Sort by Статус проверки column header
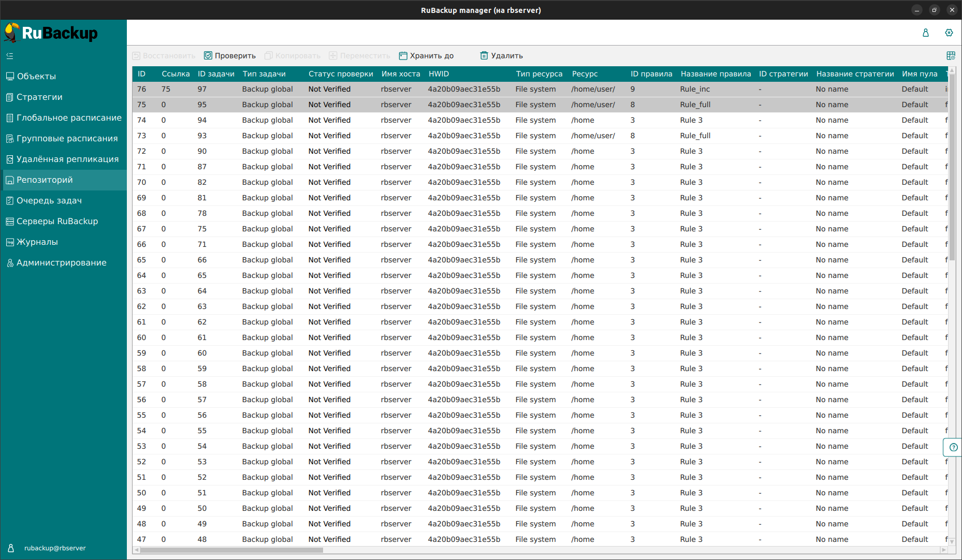The width and height of the screenshot is (962, 560). click(340, 74)
